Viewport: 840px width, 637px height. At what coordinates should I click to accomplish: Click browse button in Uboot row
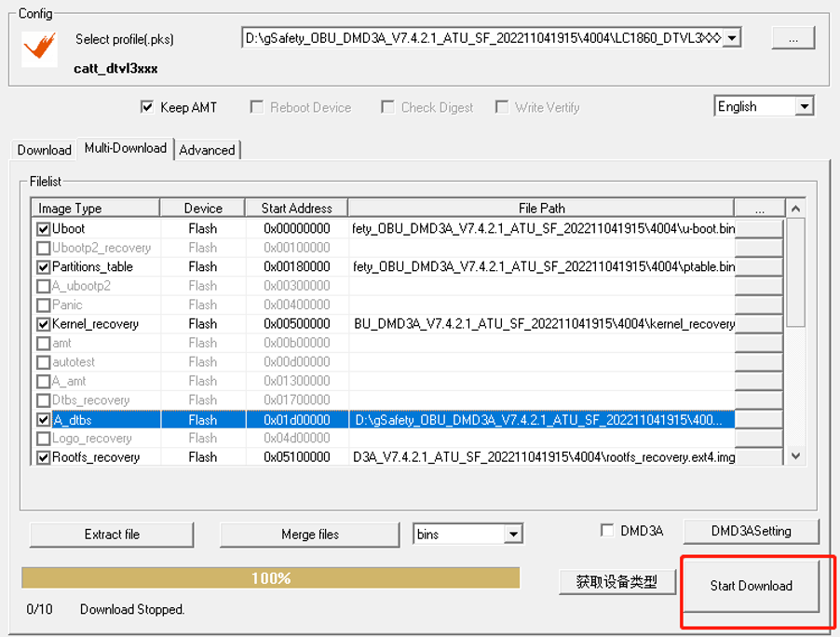point(758,229)
